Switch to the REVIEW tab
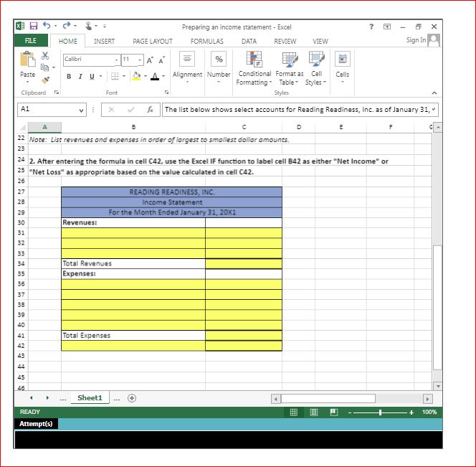 tap(285, 42)
